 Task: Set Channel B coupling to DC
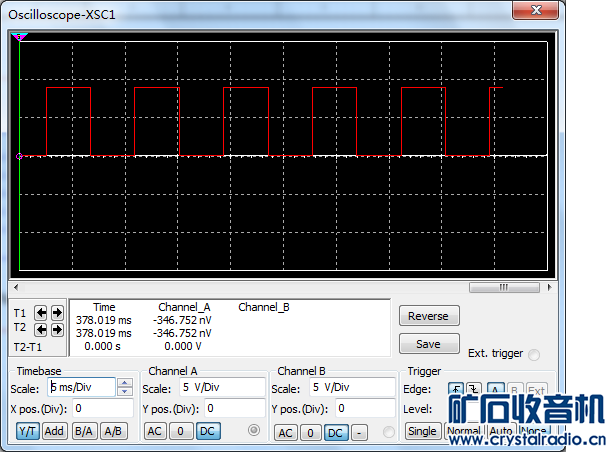click(336, 433)
